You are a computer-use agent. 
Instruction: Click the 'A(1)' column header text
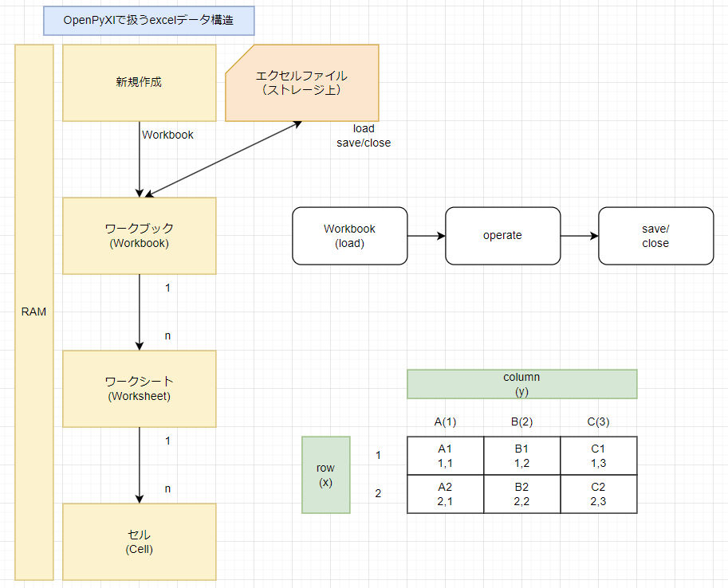445,421
